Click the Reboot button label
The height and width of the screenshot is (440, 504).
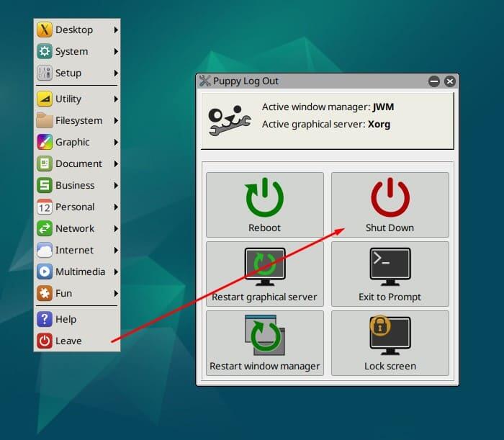[x=264, y=228]
